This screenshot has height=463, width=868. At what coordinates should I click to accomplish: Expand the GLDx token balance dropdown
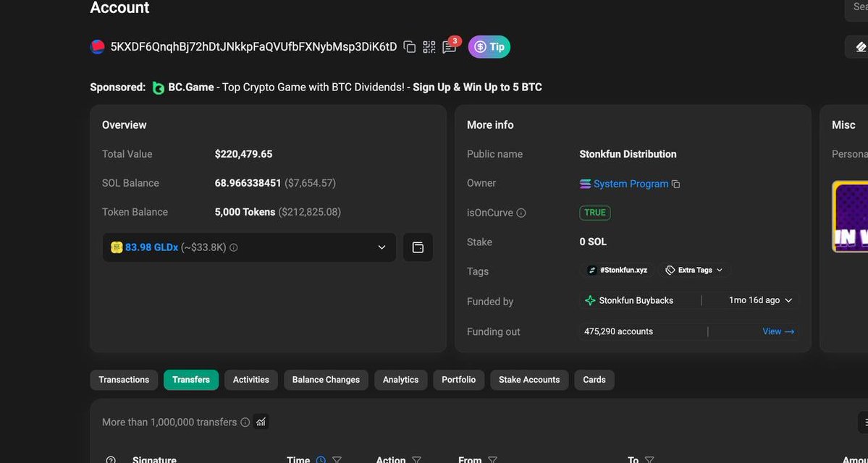tap(382, 247)
